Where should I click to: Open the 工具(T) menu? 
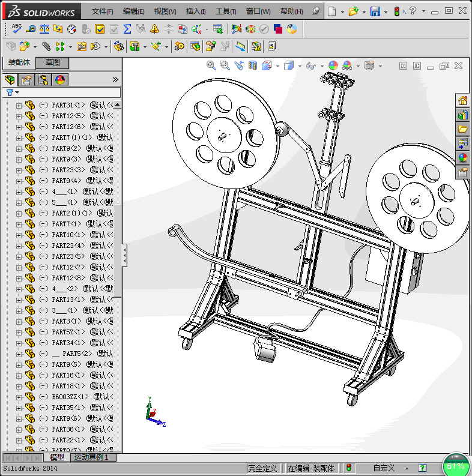click(226, 11)
